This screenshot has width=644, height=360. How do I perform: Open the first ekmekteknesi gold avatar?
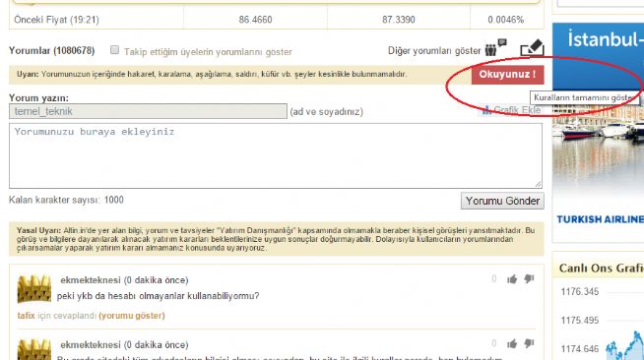coord(34,289)
